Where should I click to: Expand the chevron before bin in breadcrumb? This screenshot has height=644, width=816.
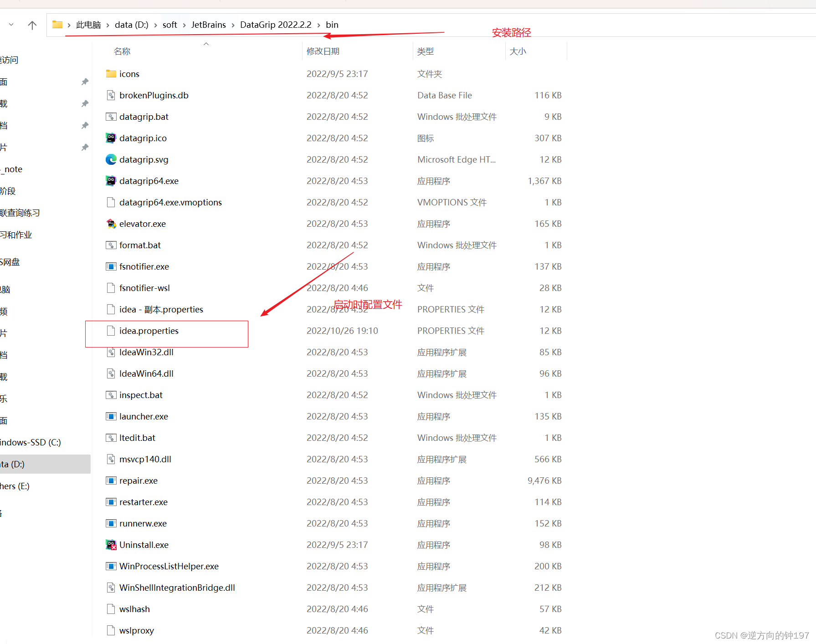tap(318, 25)
